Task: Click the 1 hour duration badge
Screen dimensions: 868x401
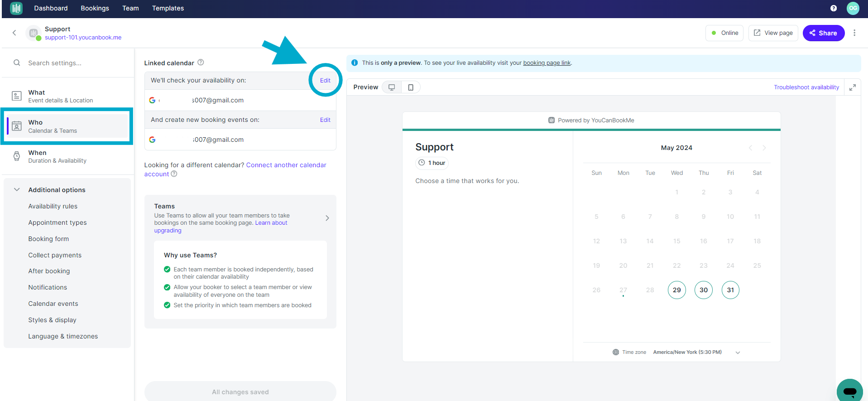Action: pyautogui.click(x=432, y=163)
